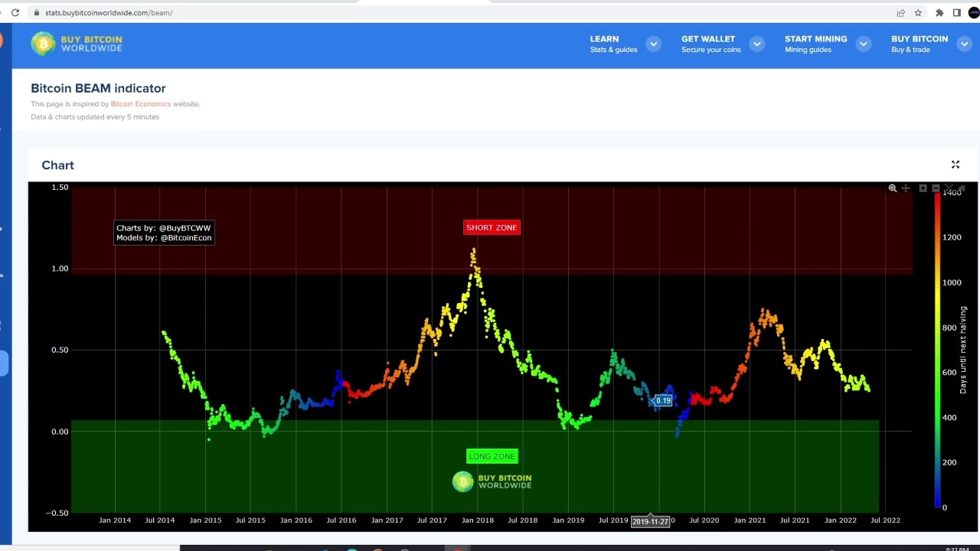Viewport: 980px width, 551px height.
Task: Open the BUY BITCOIN Buy & trade menu
Action: click(x=920, y=44)
